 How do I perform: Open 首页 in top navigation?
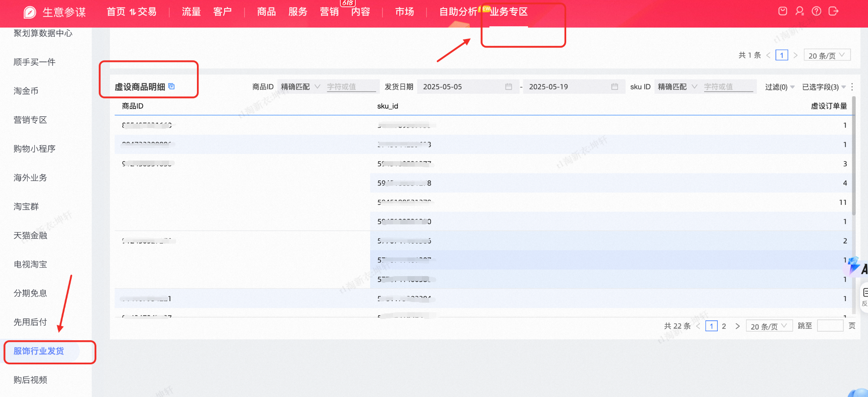(116, 12)
